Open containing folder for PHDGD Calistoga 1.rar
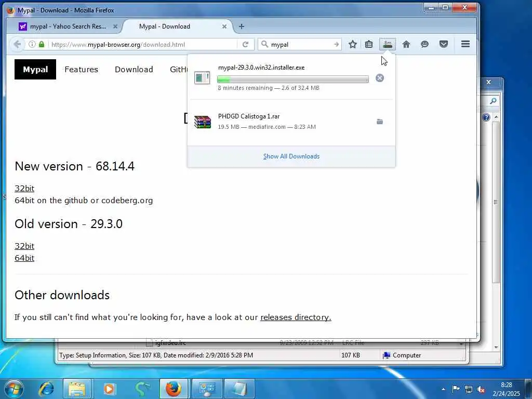The image size is (532, 399). tap(380, 122)
